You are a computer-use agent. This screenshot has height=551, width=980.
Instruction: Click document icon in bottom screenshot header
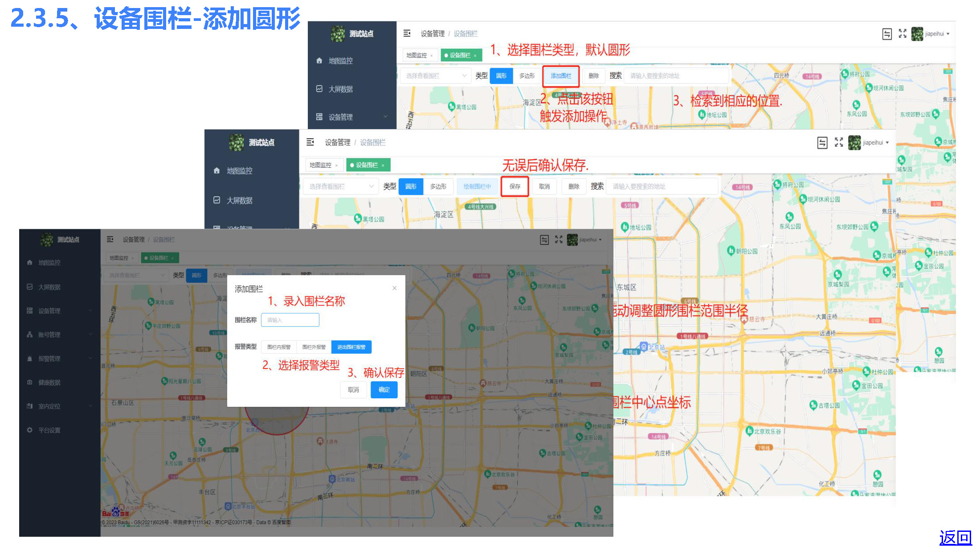(544, 240)
